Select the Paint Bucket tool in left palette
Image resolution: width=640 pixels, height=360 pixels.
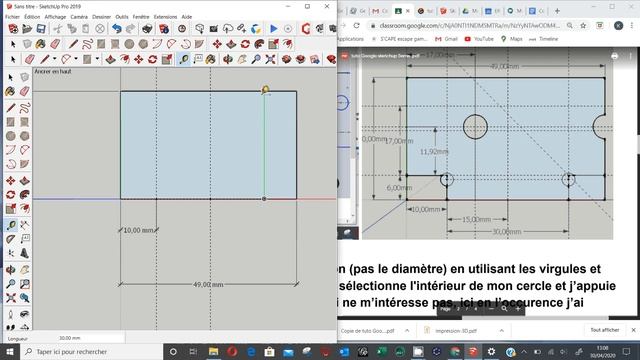(x=11, y=91)
